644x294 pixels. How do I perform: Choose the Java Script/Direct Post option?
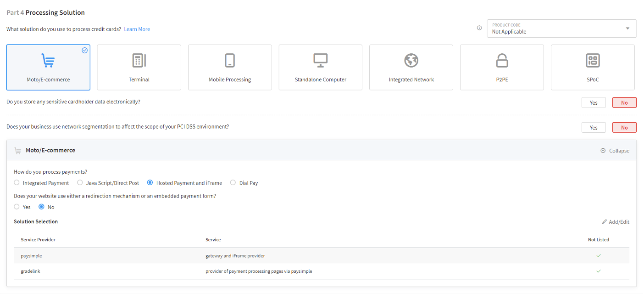(x=80, y=183)
